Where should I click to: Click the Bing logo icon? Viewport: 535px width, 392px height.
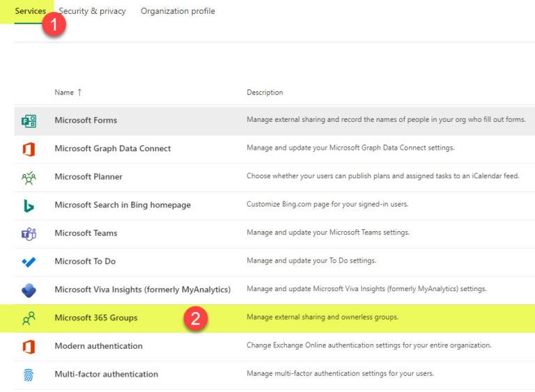pyautogui.click(x=29, y=205)
